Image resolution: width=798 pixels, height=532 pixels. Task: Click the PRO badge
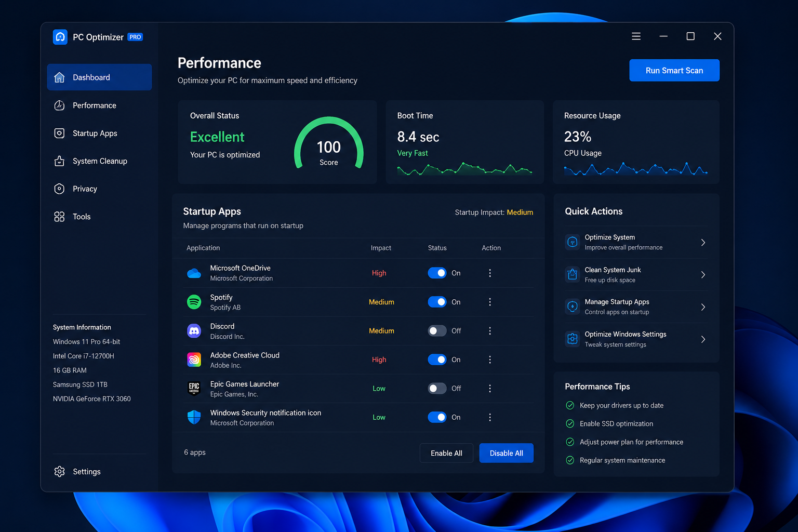[136, 37]
